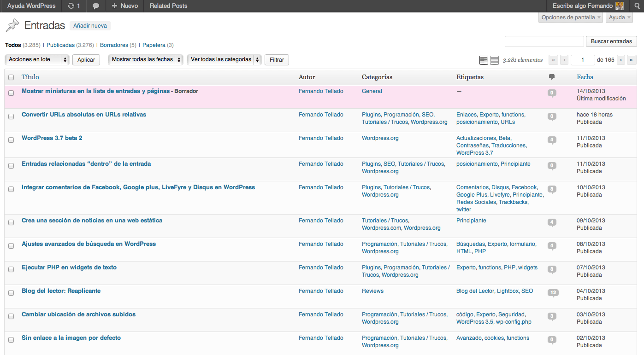Click the current page number field
The height and width of the screenshot is (355, 644).
coord(582,60)
